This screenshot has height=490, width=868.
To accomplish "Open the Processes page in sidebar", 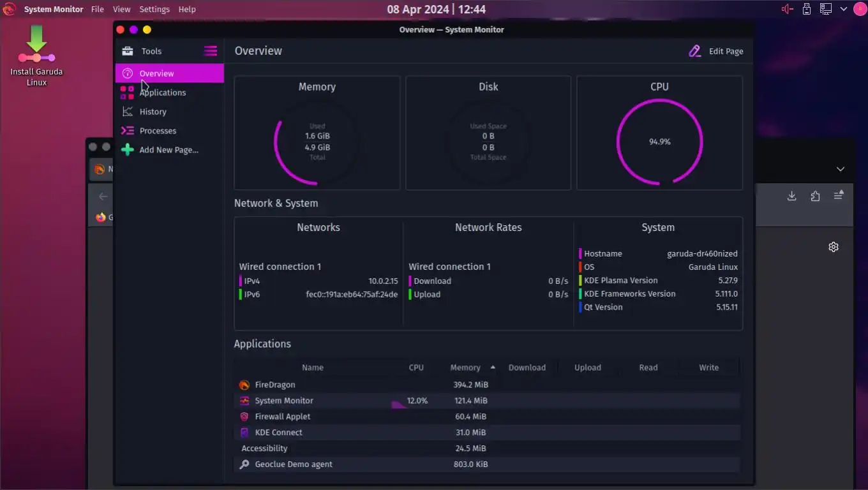I will coord(170,131).
